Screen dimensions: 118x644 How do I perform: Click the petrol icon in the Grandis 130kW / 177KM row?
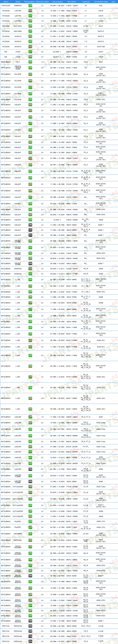pos(30,274)
